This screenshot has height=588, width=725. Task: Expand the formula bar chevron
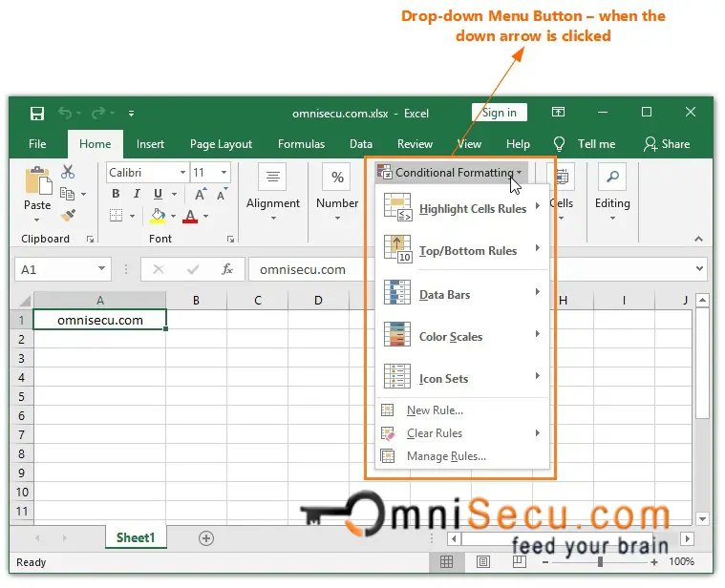click(699, 268)
